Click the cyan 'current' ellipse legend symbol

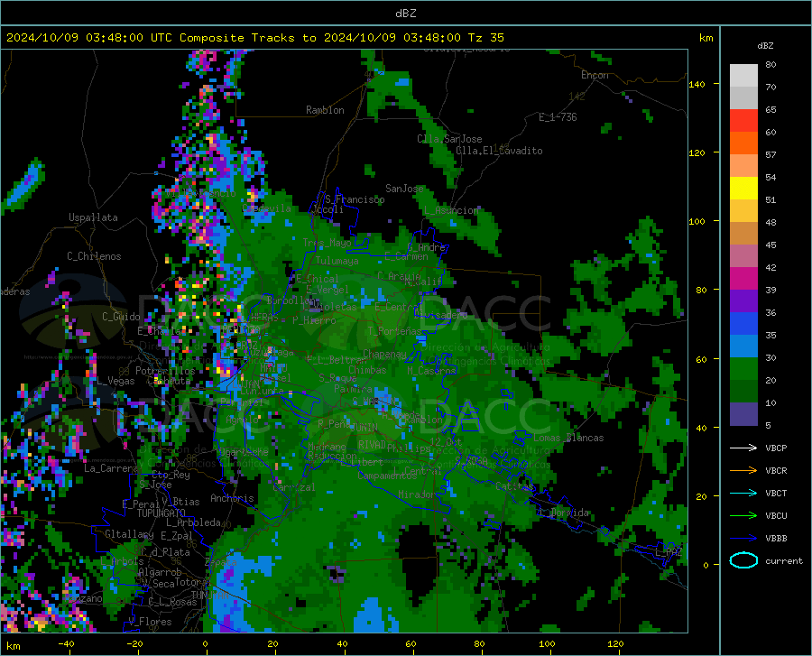[743, 560]
